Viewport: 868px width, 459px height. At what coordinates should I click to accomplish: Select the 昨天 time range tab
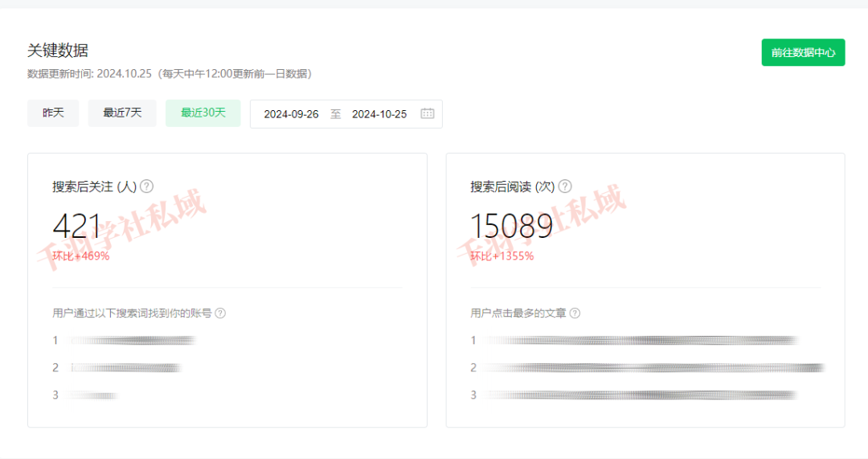tap(53, 113)
